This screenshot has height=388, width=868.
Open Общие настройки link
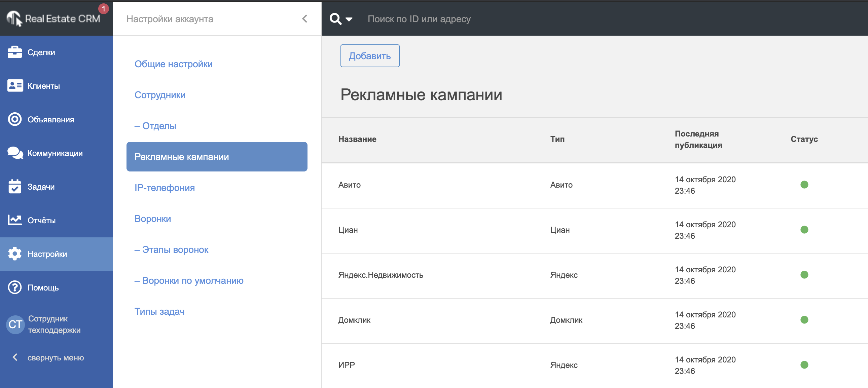coord(174,64)
